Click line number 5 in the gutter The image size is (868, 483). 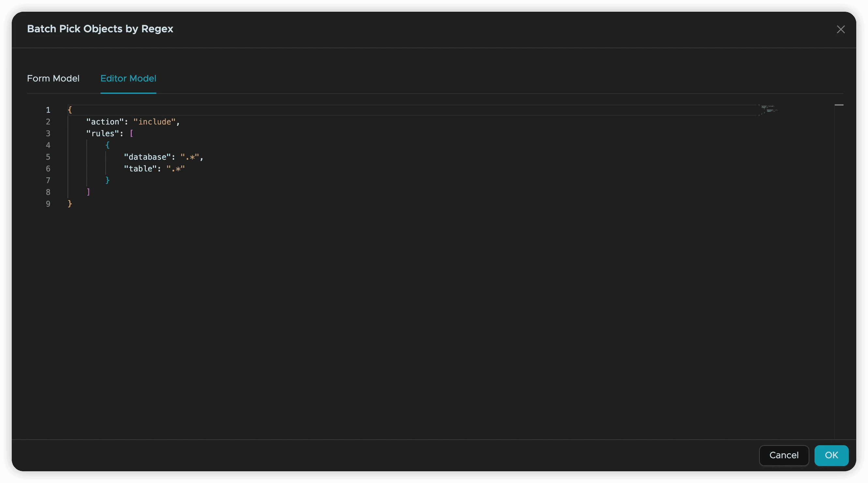click(48, 157)
